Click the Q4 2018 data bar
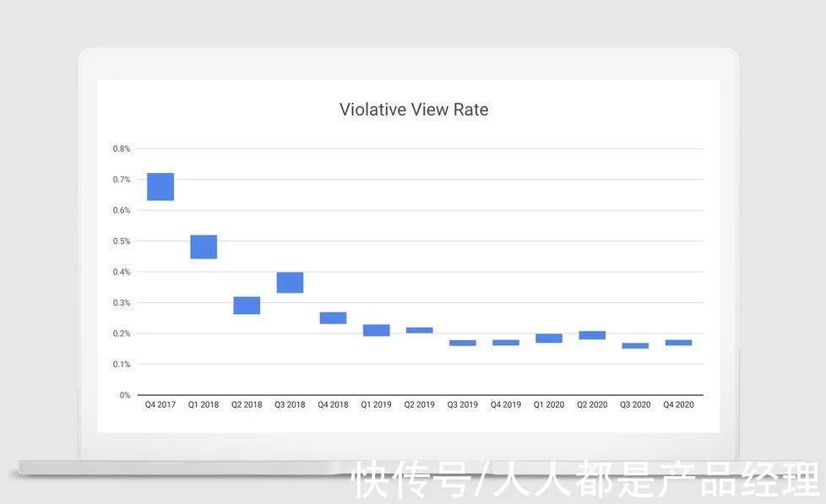 pyautogui.click(x=333, y=318)
